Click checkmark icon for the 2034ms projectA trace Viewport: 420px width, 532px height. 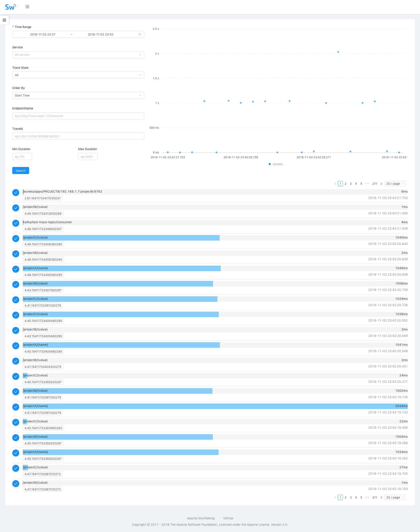[16, 407]
